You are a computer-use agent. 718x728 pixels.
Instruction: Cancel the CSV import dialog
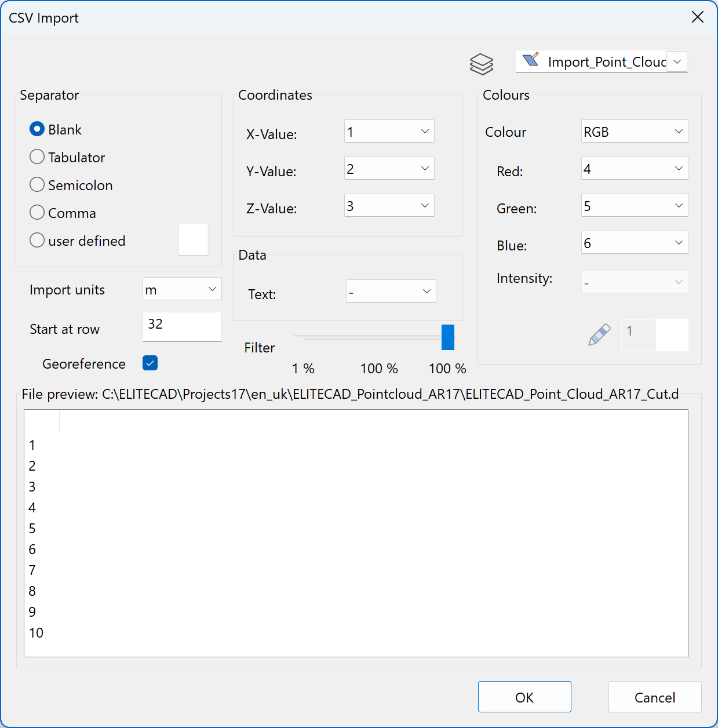pyautogui.click(x=654, y=697)
